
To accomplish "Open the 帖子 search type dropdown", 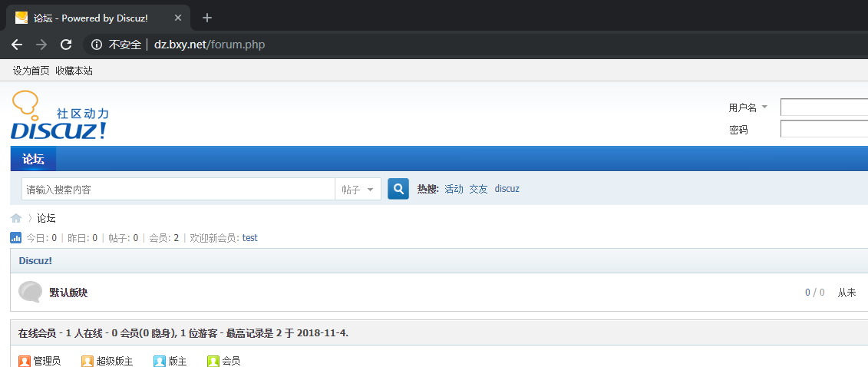I will pyautogui.click(x=358, y=190).
